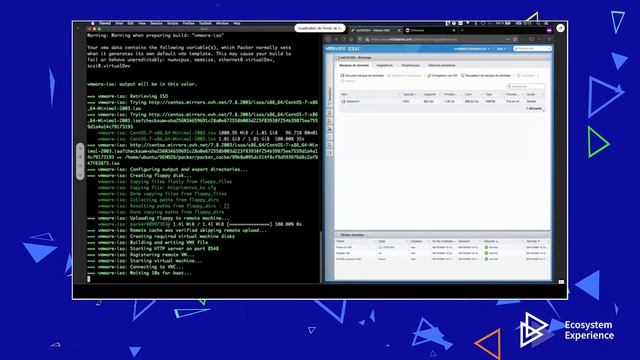Open the View menu in the menu bar
Viewport: 640px width, 360px height.
point(142,23)
